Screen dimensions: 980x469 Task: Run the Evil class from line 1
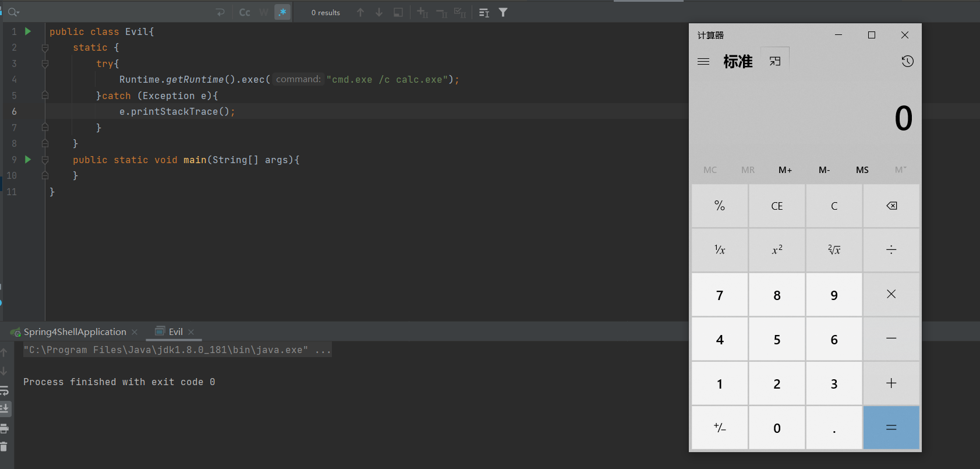coord(27,31)
